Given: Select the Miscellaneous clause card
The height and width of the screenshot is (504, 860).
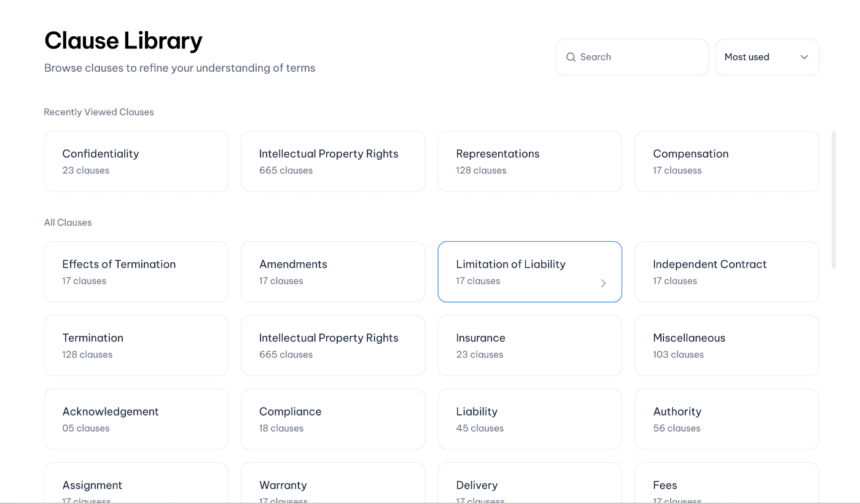Looking at the screenshot, I should tap(726, 346).
